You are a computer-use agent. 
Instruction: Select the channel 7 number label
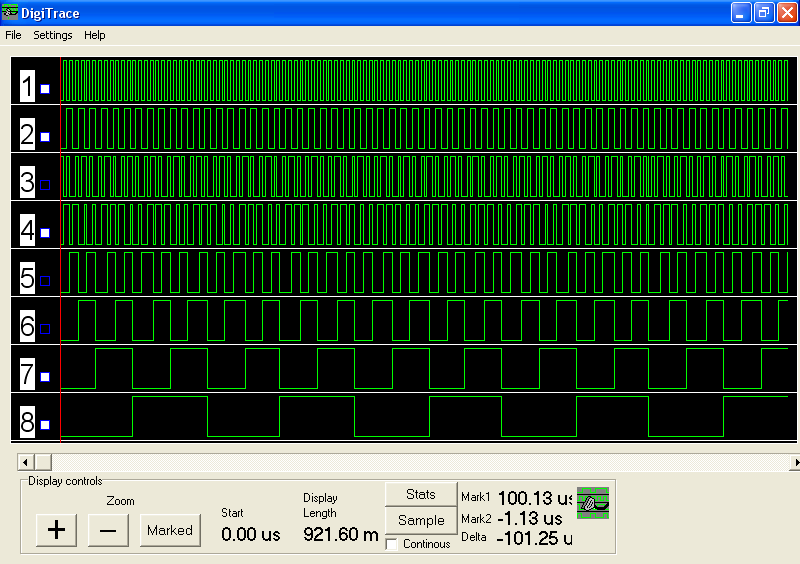(x=28, y=374)
